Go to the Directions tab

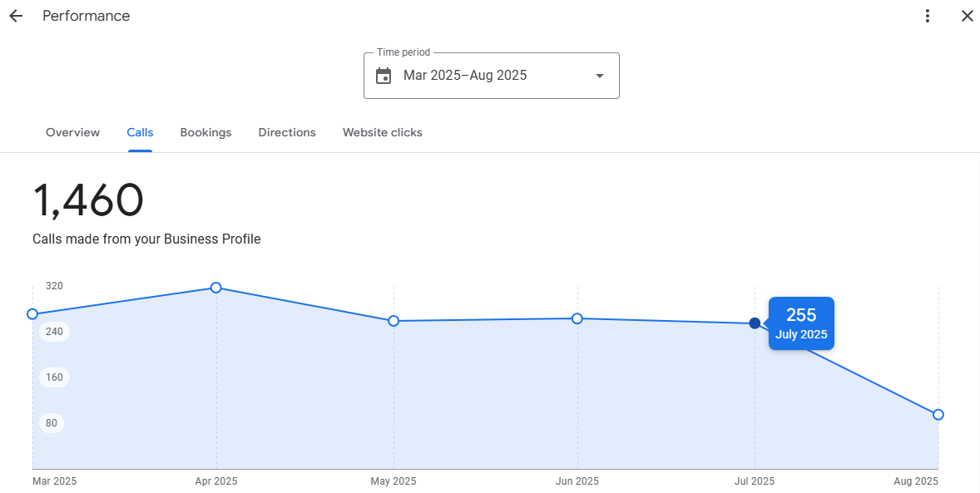287,132
